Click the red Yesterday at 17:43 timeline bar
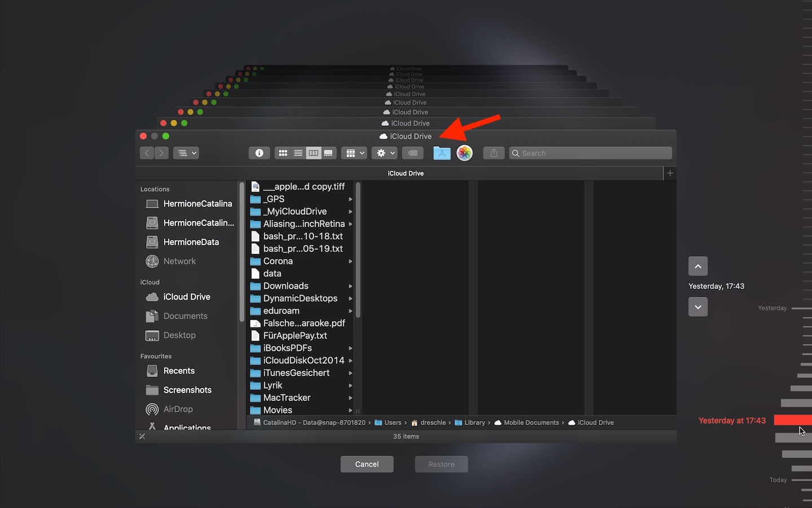The image size is (812, 508). (x=793, y=420)
